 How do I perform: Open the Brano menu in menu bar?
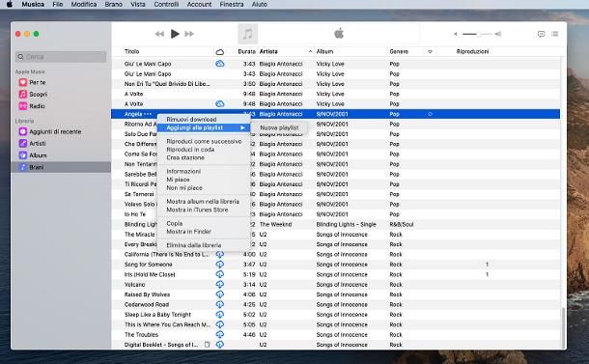113,4
